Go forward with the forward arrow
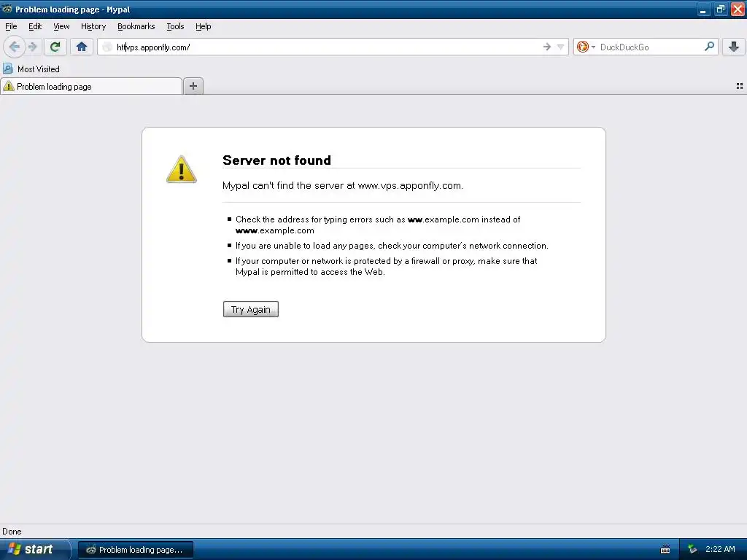Viewport: 747px width, 560px height. point(32,47)
